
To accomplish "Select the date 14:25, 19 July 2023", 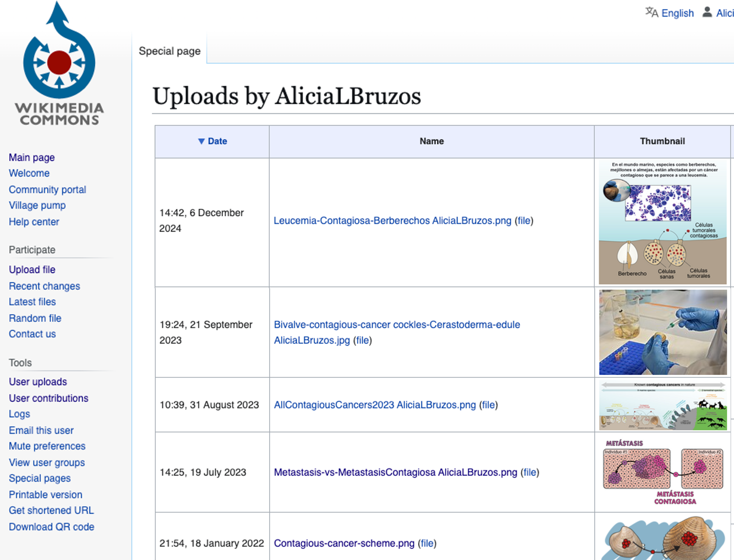I will click(x=203, y=472).
